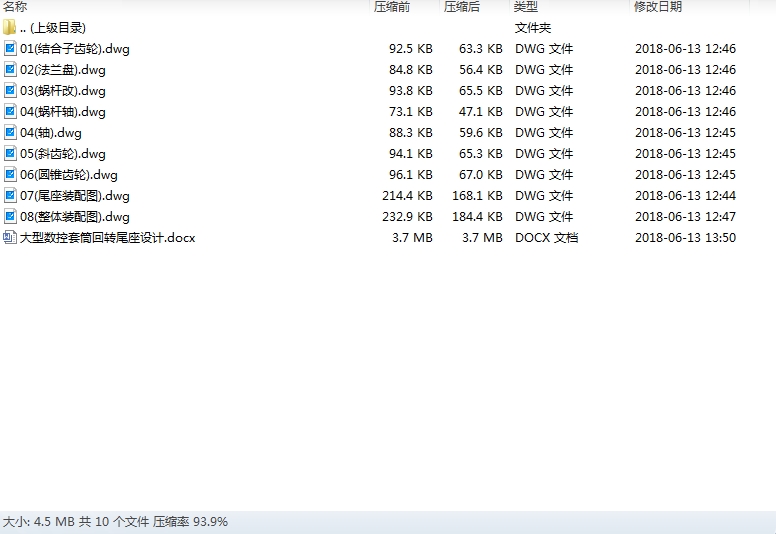Screen dimensions: 776x534
Task: Click the DWG icon for 07(尾座装配图).dwg
Action: (10, 195)
